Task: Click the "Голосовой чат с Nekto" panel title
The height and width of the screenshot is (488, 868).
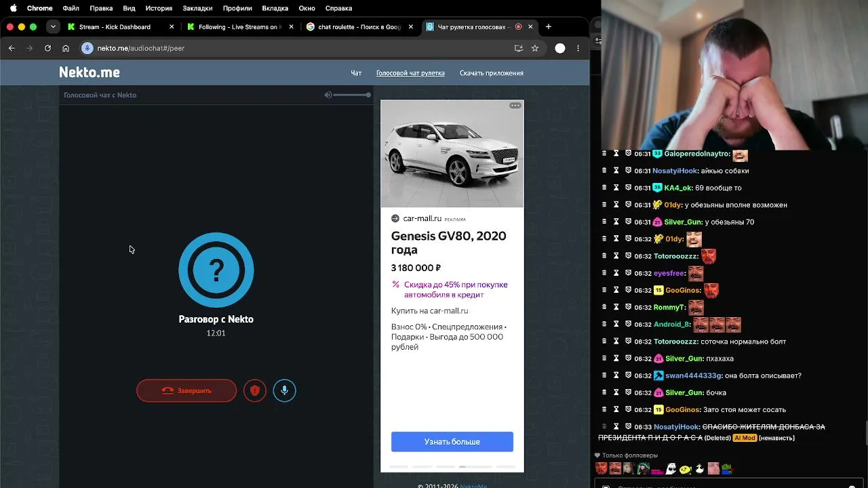Action: pyautogui.click(x=100, y=95)
